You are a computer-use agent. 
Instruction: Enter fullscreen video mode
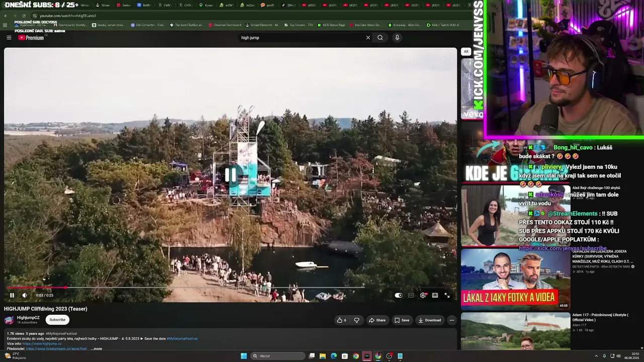447,295
